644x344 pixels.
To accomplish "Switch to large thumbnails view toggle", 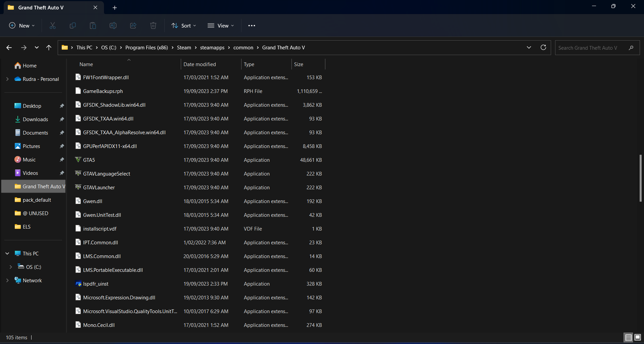I will pyautogui.click(x=638, y=337).
